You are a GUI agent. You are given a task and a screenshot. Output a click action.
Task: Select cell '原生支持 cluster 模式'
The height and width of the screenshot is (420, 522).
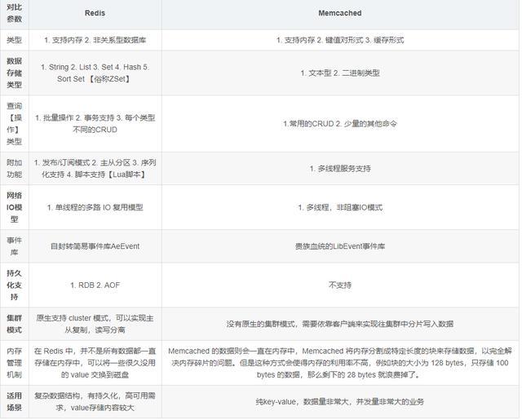click(95, 324)
